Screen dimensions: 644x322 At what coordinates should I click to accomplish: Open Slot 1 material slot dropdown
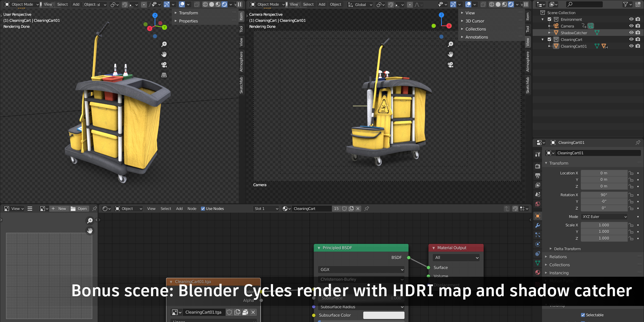[266, 209]
